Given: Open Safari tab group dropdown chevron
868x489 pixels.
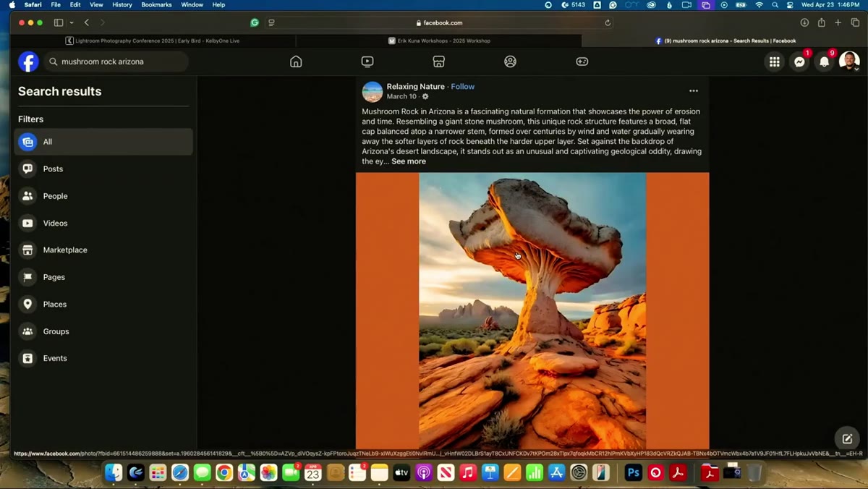Looking at the screenshot, I should click(x=72, y=22).
